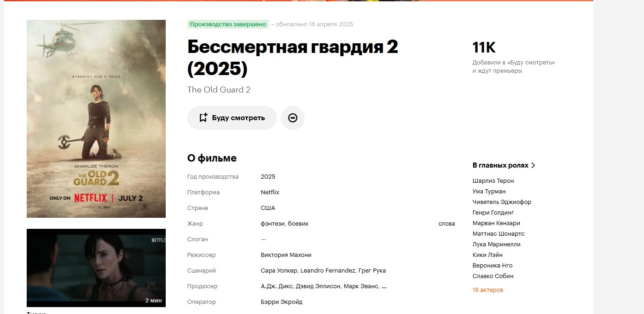Click the «Страна» label
The image size is (644, 314).
(x=197, y=208)
